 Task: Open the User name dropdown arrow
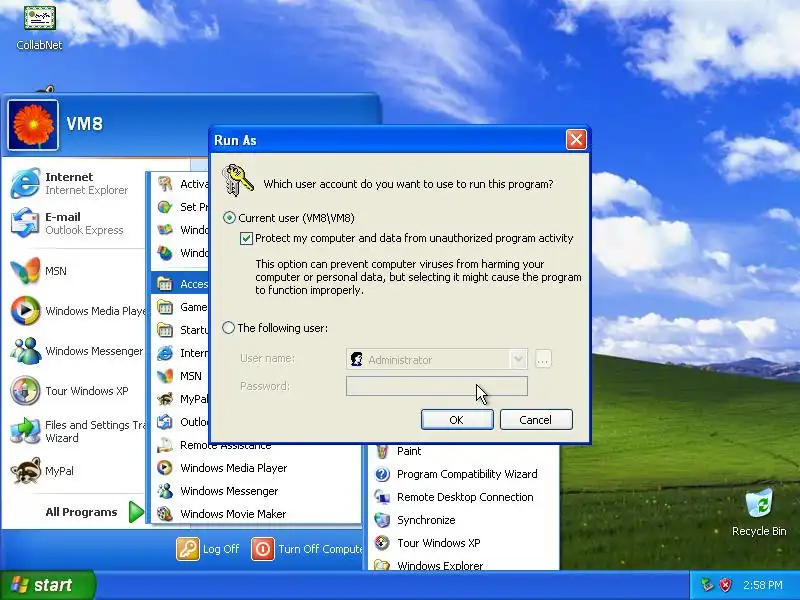pos(518,359)
